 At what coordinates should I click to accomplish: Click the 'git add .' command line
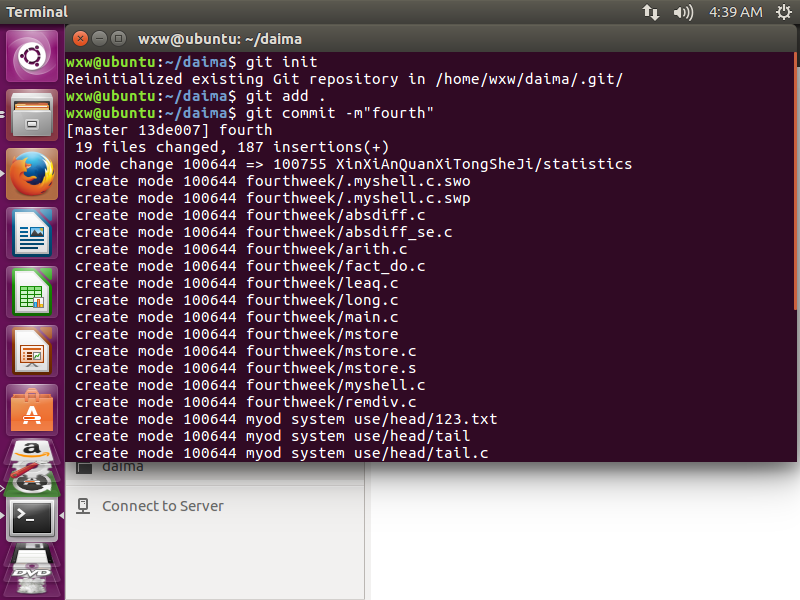pos(195,96)
